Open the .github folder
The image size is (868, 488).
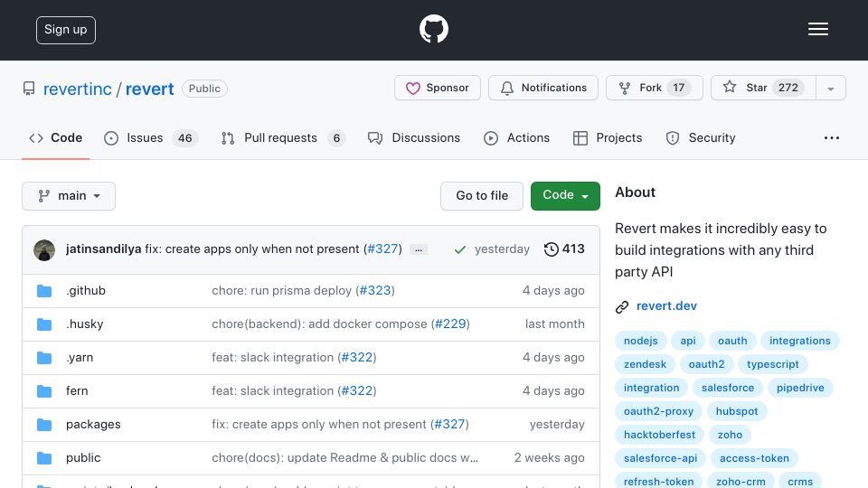(x=86, y=290)
